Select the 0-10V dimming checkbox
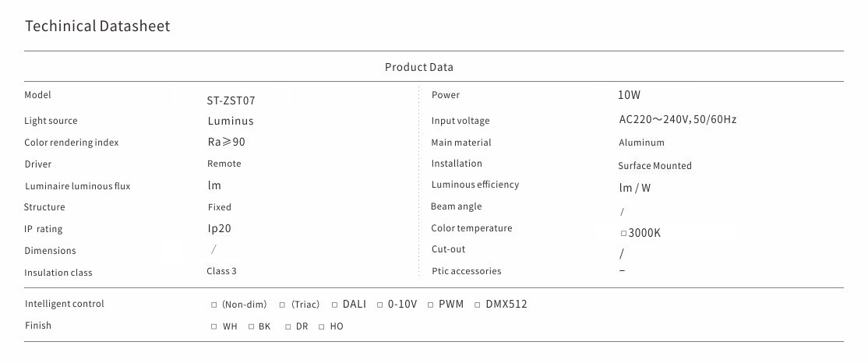 pos(380,305)
